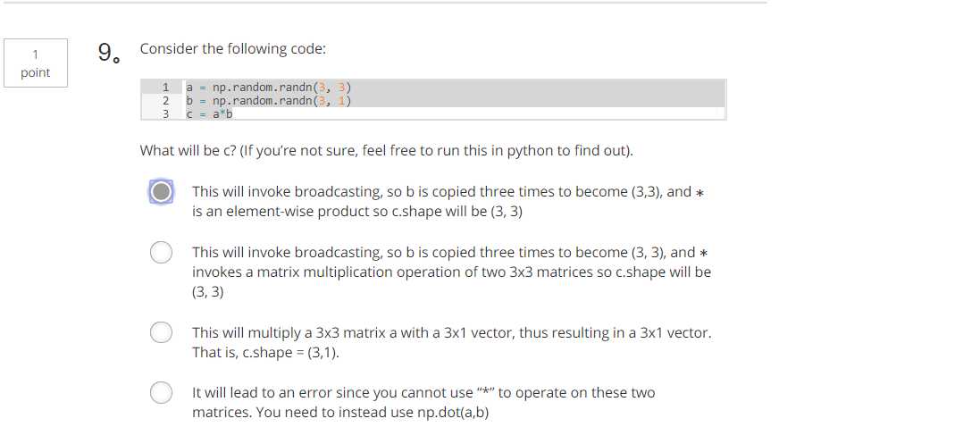Click the "Consider the following code:" text
The image size is (980, 427).
click(x=233, y=49)
